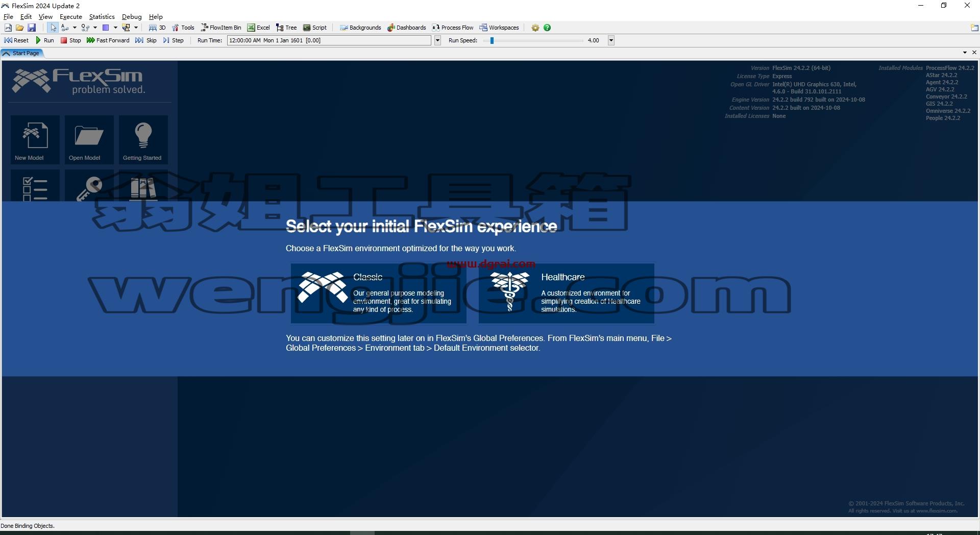
Task: Open the Excel interface button
Action: point(258,28)
